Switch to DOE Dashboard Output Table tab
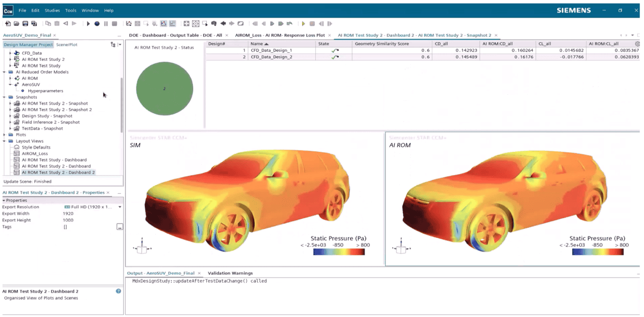The image size is (644, 317). [x=175, y=35]
